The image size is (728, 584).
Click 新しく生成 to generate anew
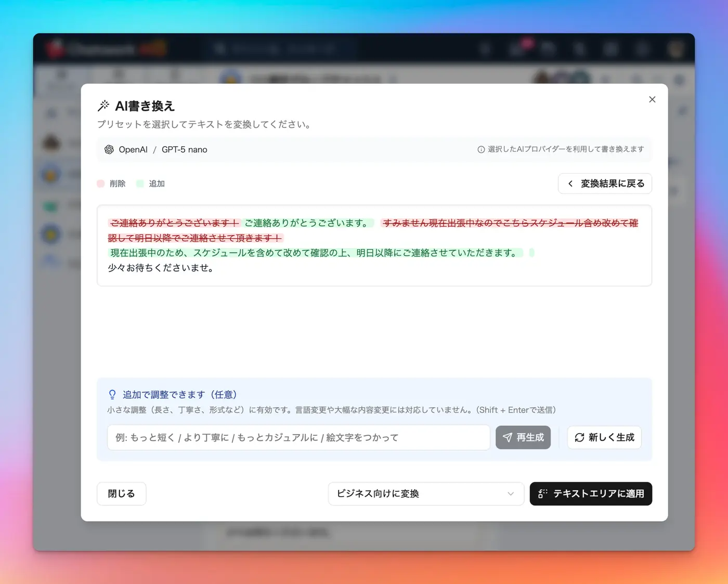(x=604, y=437)
